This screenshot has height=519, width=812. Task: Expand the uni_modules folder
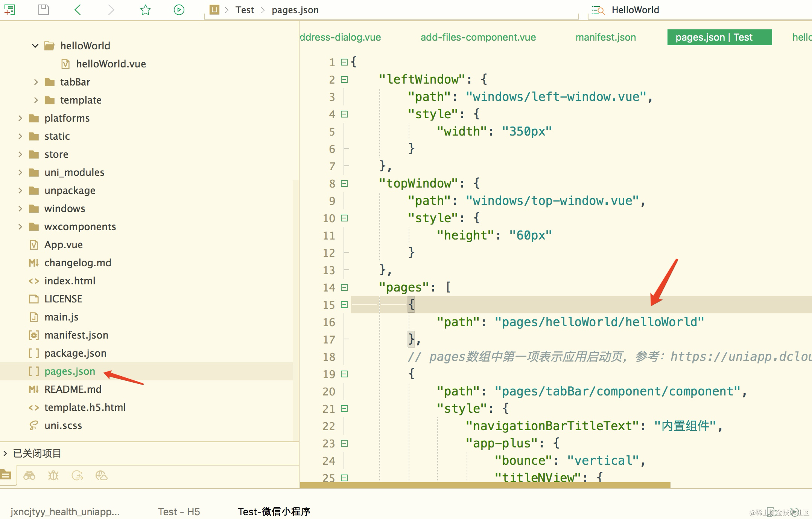(20, 172)
